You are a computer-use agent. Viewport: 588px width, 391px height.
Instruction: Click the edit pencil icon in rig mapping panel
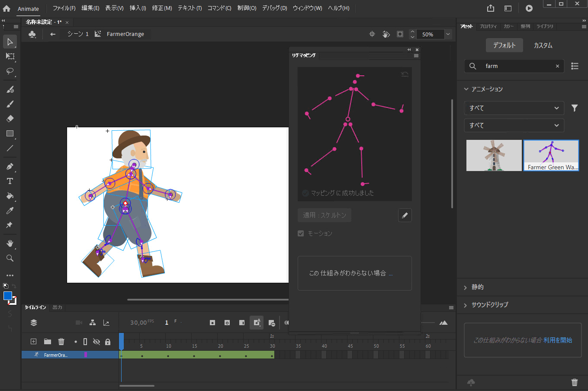pyautogui.click(x=405, y=215)
